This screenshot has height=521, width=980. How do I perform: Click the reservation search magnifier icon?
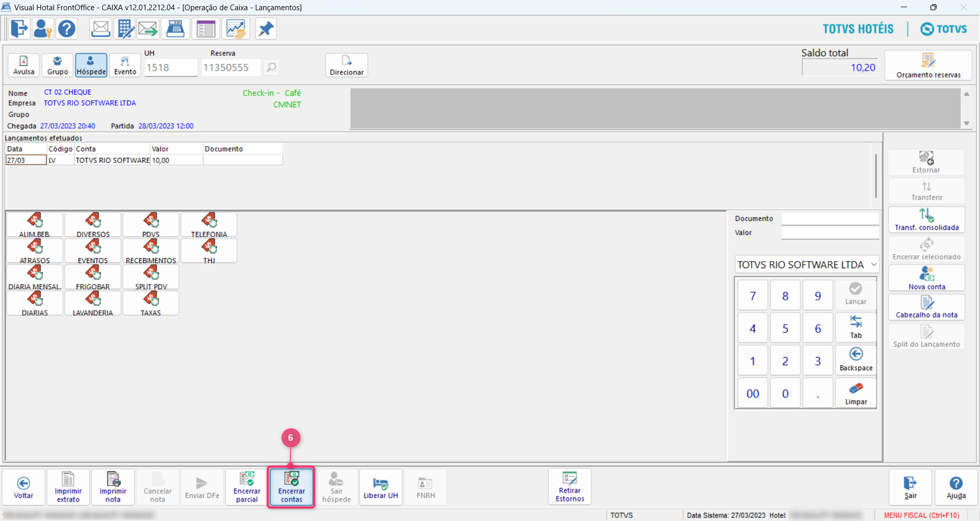tap(272, 67)
